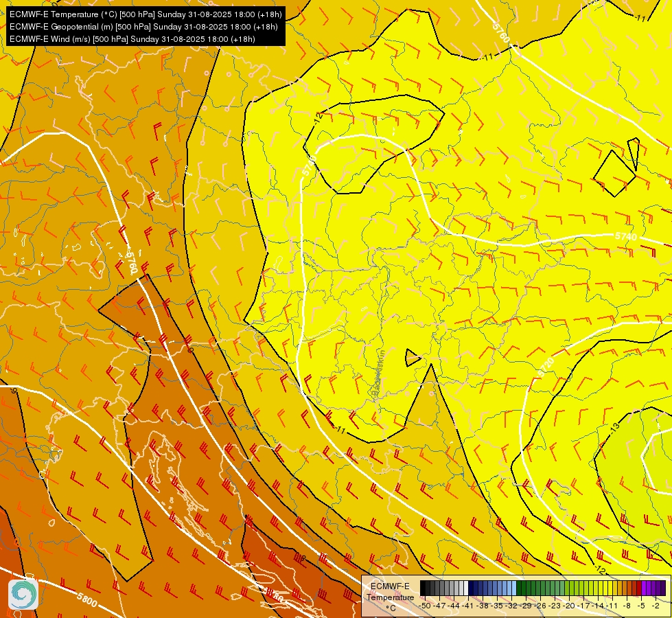The image size is (672, 618).
Task: Click the -32 value on the legend
Action: tap(511, 606)
